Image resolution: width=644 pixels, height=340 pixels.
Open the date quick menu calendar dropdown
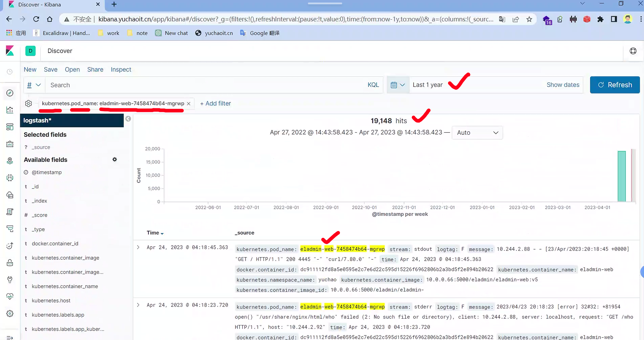pos(397,85)
